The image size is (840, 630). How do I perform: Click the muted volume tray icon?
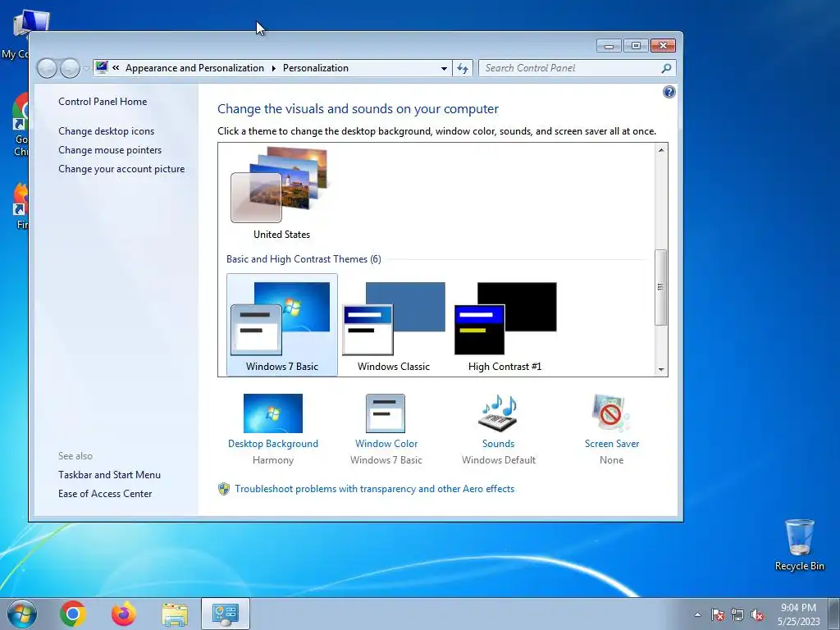click(757, 614)
